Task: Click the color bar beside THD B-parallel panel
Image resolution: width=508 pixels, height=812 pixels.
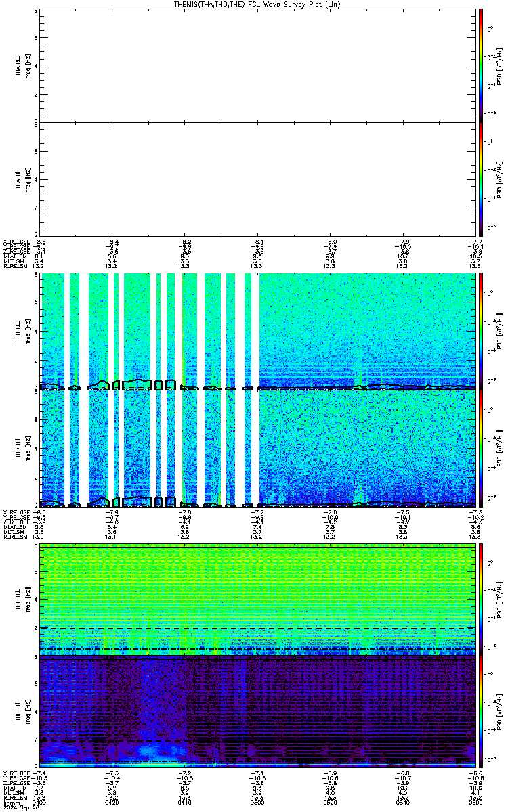Action: pyautogui.click(x=481, y=449)
